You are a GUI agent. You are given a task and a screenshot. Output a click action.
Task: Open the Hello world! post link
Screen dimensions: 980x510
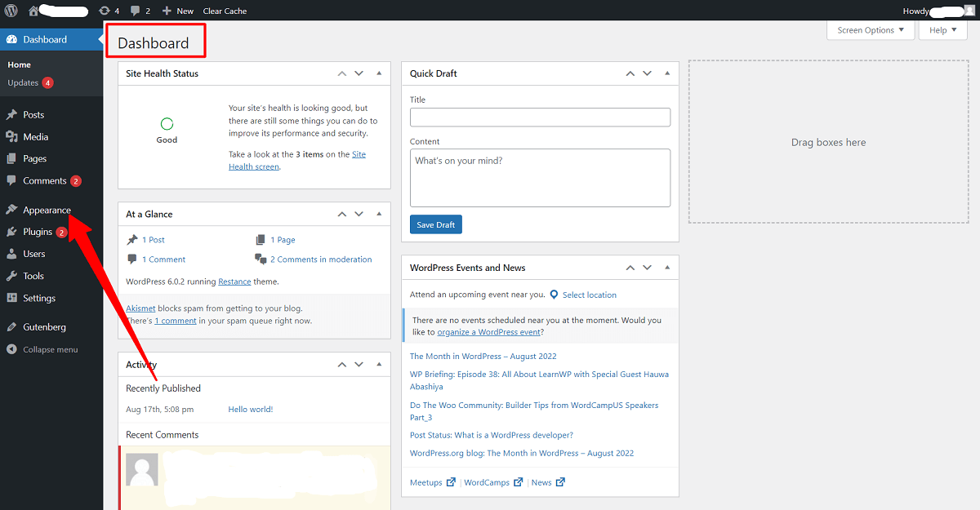point(250,409)
